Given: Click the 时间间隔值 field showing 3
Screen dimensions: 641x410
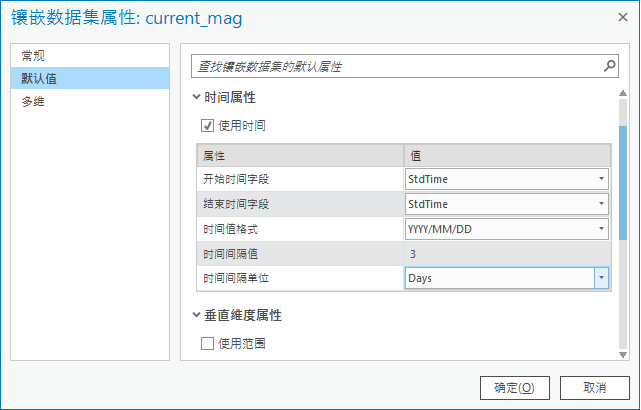Looking at the screenshot, I should click(x=505, y=254).
